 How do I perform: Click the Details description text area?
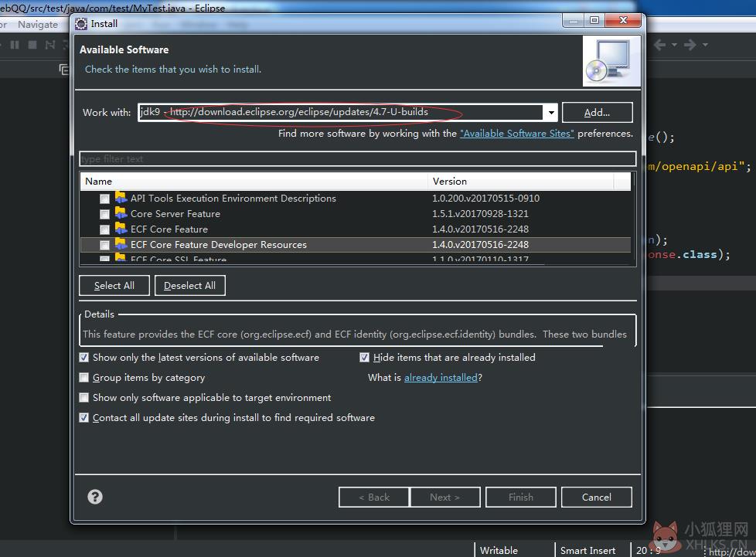pyautogui.click(x=355, y=334)
